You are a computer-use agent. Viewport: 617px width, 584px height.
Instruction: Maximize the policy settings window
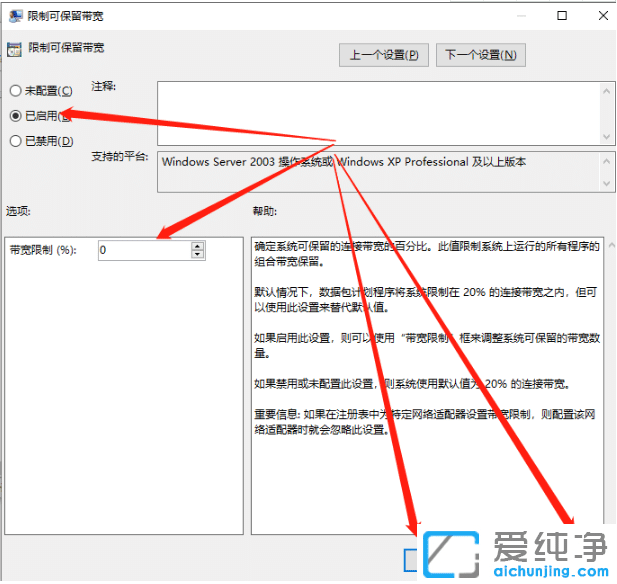pos(562,16)
